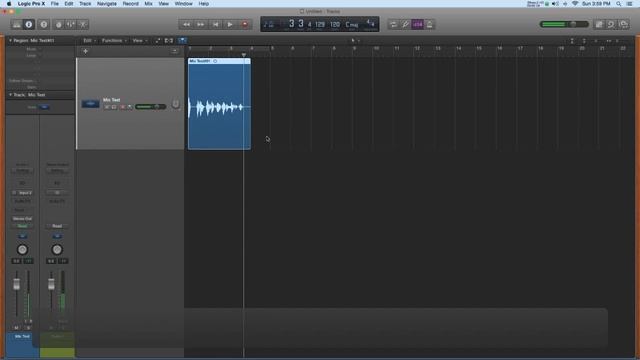Open the Apple menu
This screenshot has height=360, width=640.
(x=9, y=4)
